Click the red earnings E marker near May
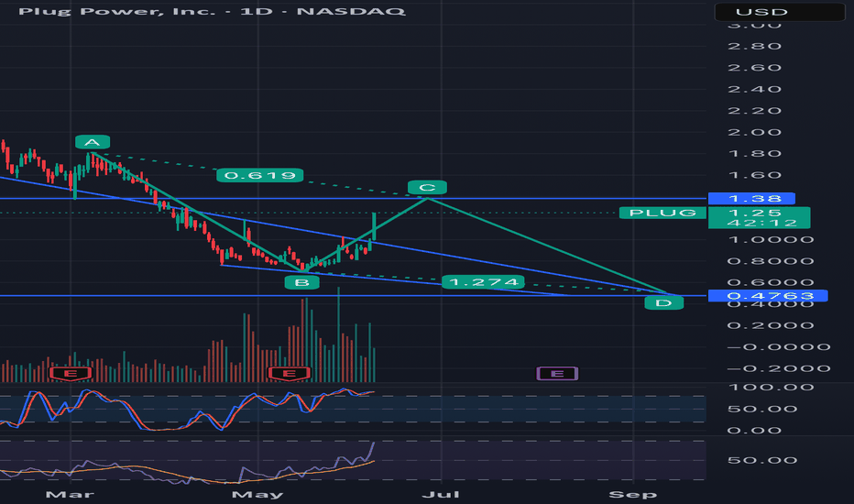Viewport: 854px width, 504px height. click(290, 373)
